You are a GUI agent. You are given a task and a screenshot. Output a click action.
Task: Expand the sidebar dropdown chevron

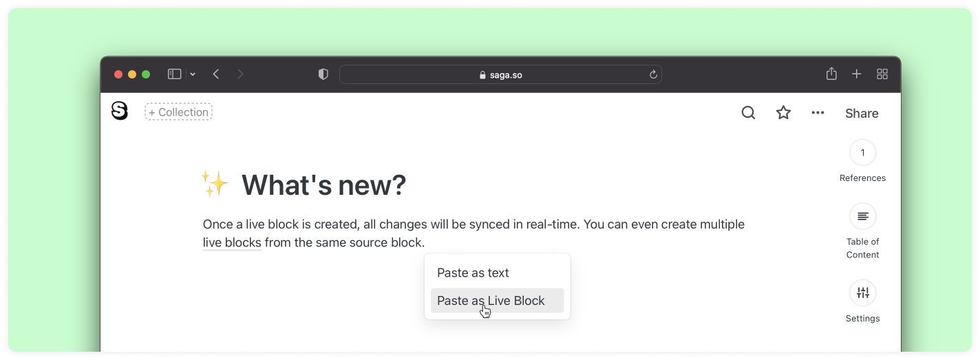coord(193,74)
